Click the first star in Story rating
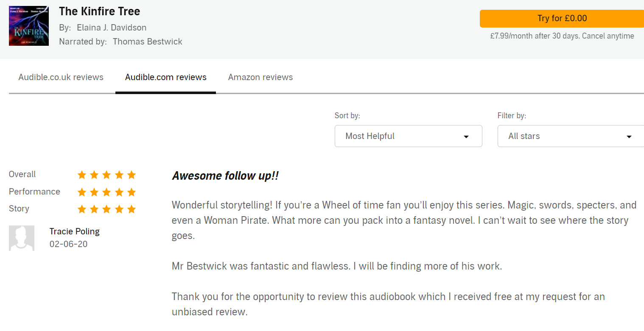This screenshot has width=644, height=331. (x=82, y=209)
